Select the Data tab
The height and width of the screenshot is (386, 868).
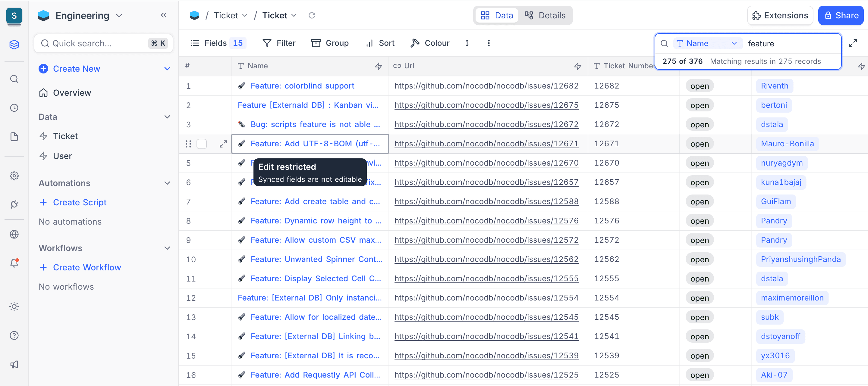[x=497, y=15]
